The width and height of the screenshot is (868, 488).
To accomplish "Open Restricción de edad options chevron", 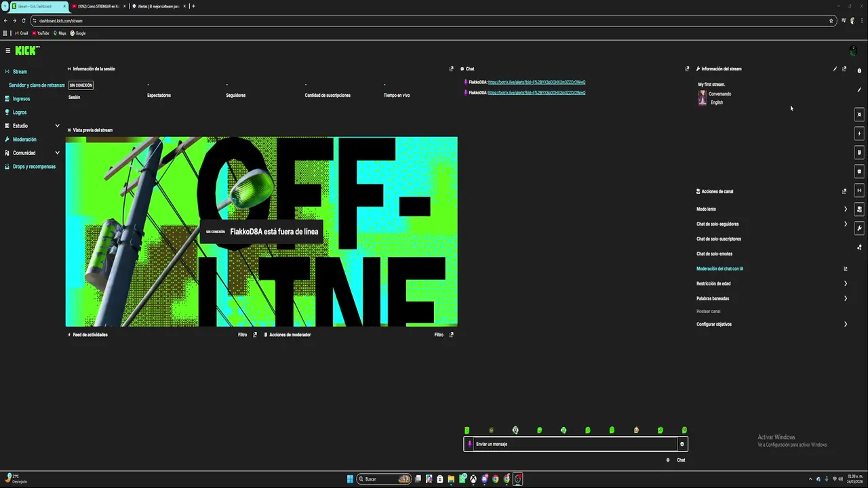I will tap(845, 283).
